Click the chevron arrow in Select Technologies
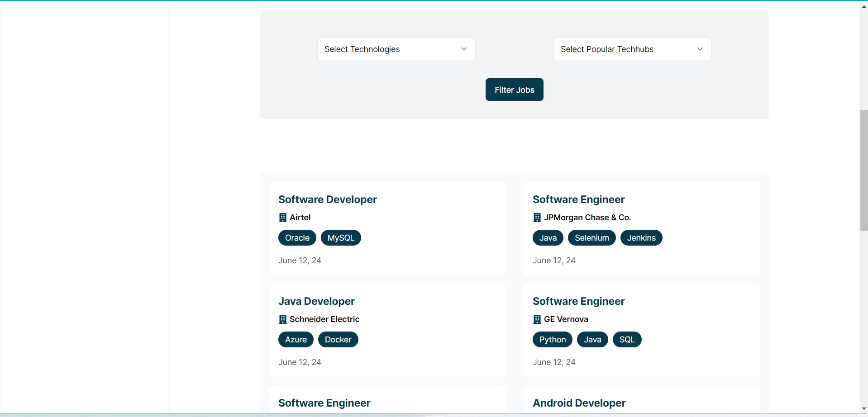Screen dimensions: 868x417 pos(464,49)
